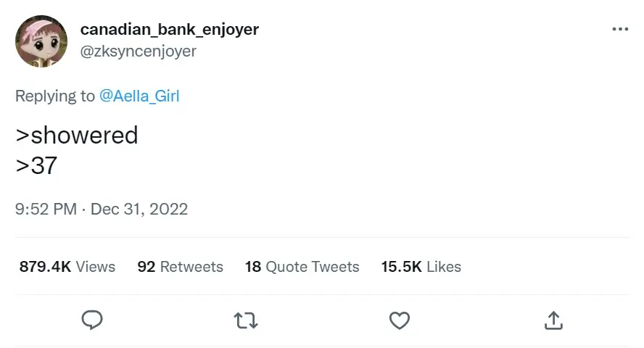
Task: Open the canadian_bank_enjoyer display name profile
Action: (x=169, y=30)
